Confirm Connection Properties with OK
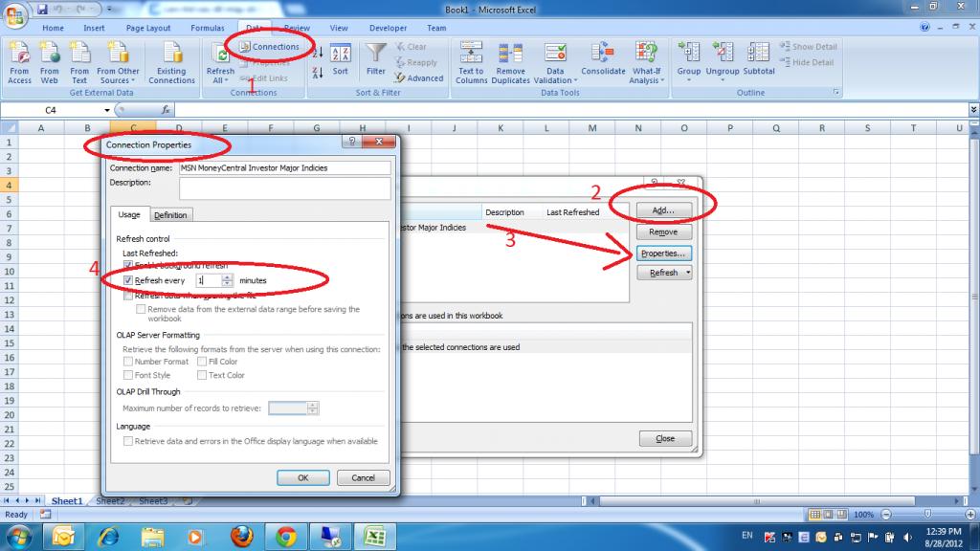 pos(303,478)
